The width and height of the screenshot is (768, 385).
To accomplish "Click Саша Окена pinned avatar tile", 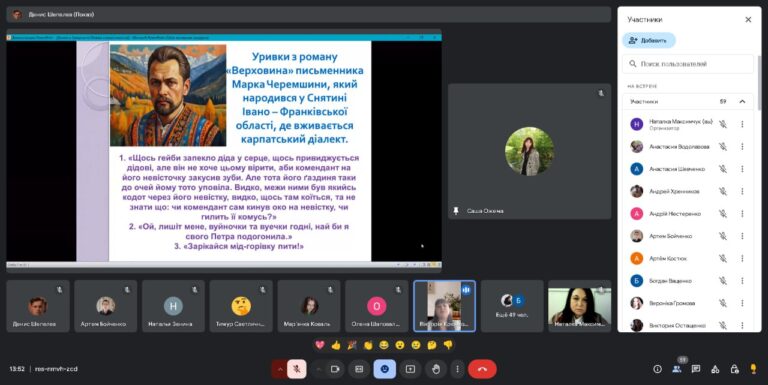I will 529,151.
